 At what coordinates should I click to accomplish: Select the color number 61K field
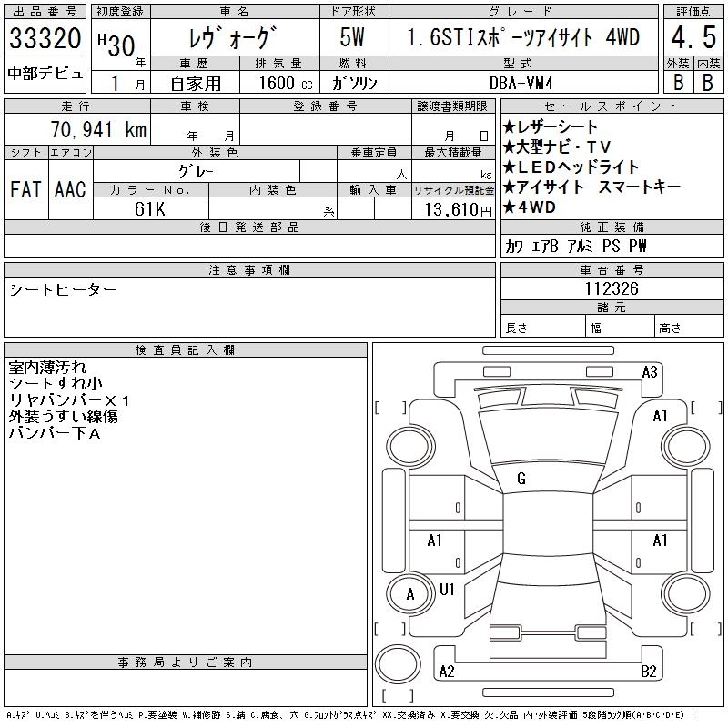[x=148, y=208]
